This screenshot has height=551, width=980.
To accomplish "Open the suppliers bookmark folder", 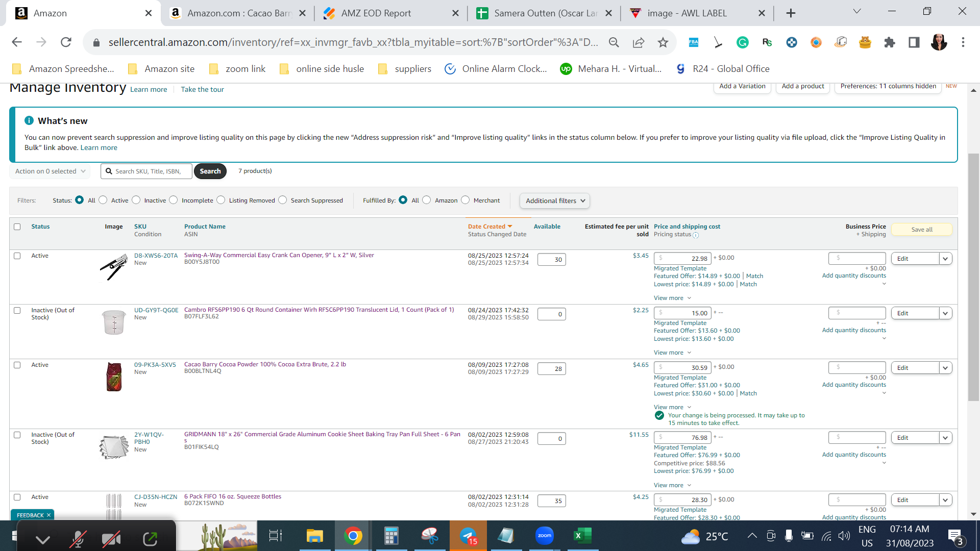I will pos(405,69).
